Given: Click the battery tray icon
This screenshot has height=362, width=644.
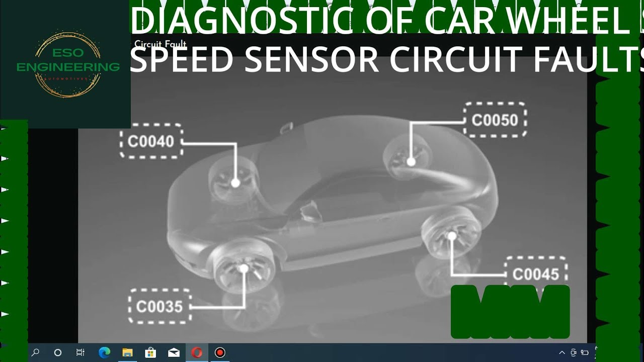Looking at the screenshot, I should click(585, 352).
